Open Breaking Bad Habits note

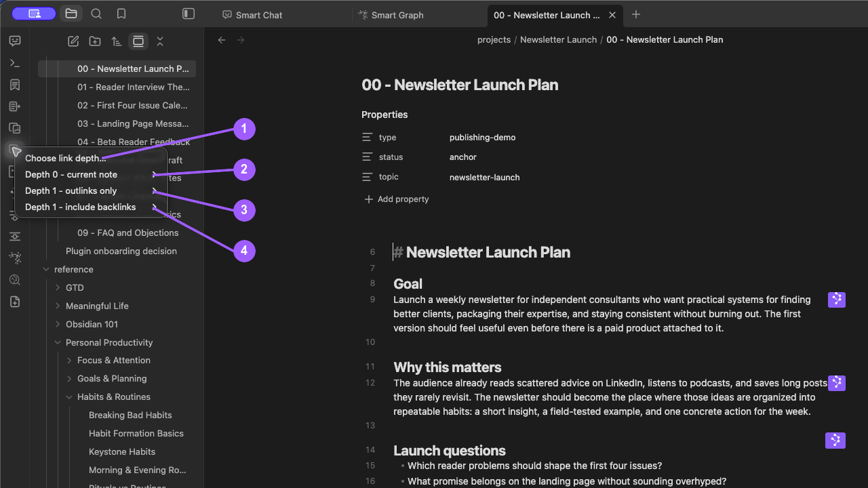[x=130, y=415]
